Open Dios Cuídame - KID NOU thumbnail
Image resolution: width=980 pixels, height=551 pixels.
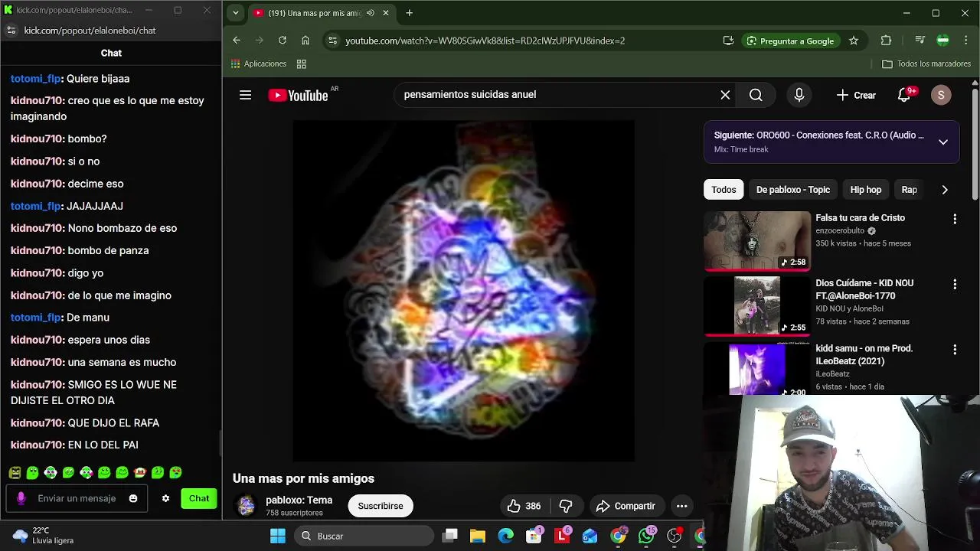(x=757, y=306)
